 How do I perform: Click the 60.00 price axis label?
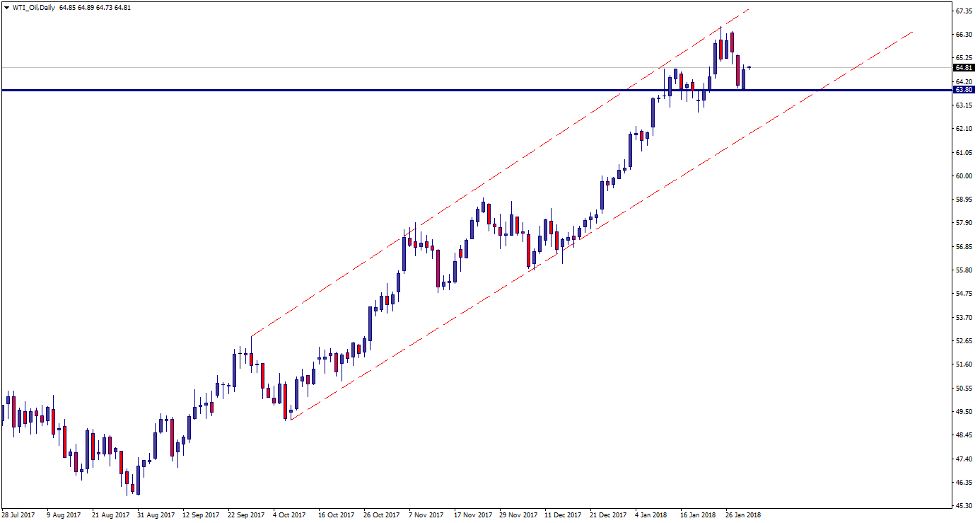point(962,176)
